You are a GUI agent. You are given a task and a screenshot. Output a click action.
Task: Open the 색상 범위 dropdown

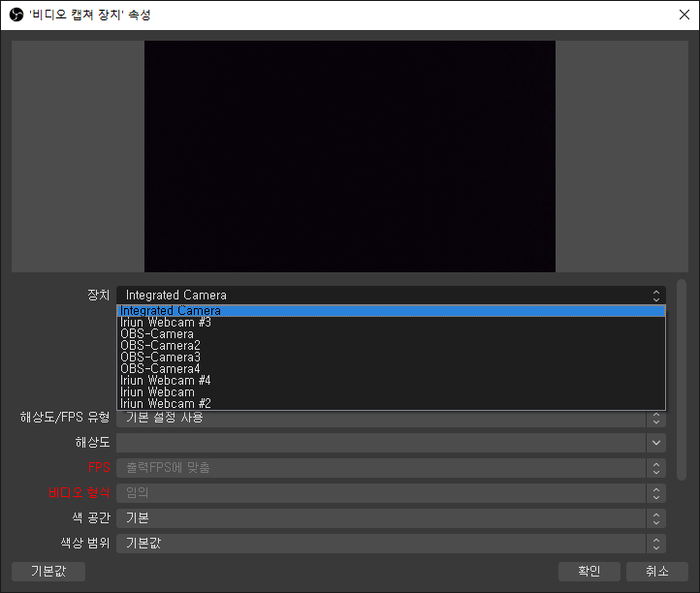391,544
